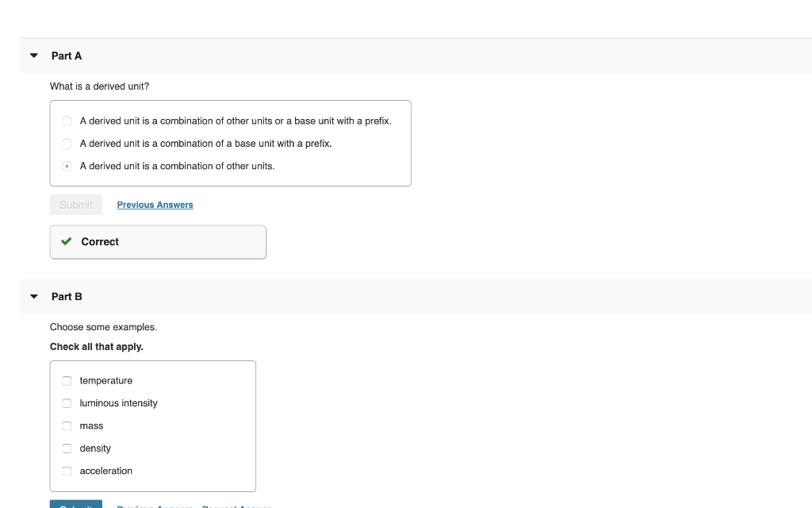Image resolution: width=812 pixels, height=508 pixels.
Task: Enable the density checkbox
Action: pos(67,448)
